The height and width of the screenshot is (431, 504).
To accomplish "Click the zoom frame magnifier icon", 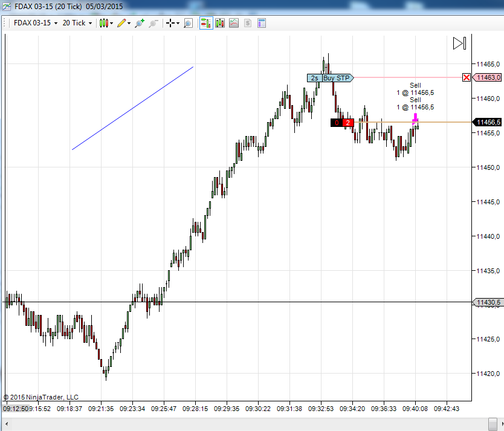I will 188,23.
